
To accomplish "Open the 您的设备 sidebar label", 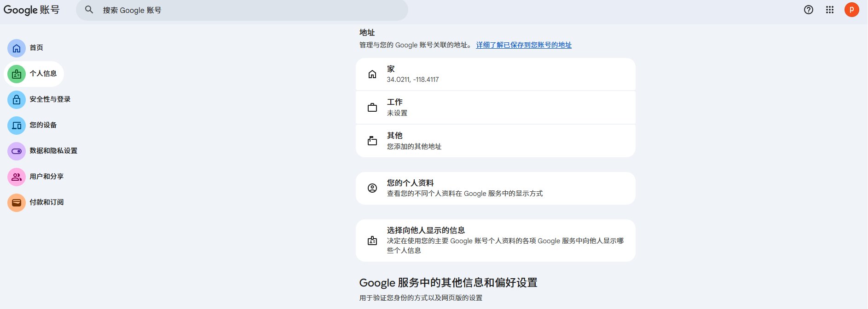I will point(43,125).
